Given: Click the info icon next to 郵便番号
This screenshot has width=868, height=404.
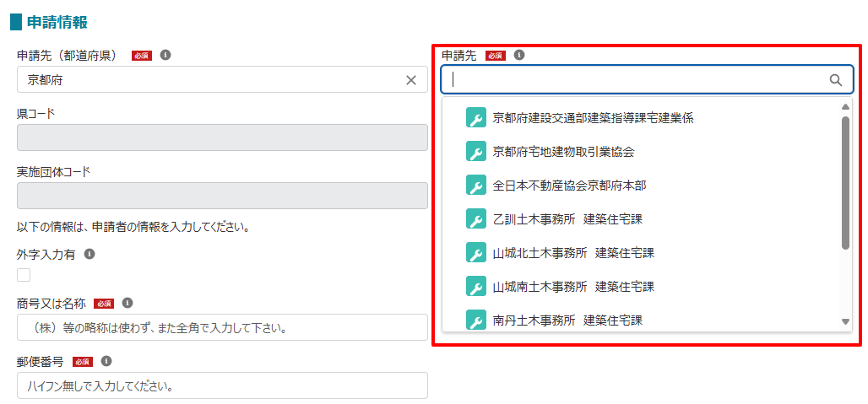Looking at the screenshot, I should (106, 361).
